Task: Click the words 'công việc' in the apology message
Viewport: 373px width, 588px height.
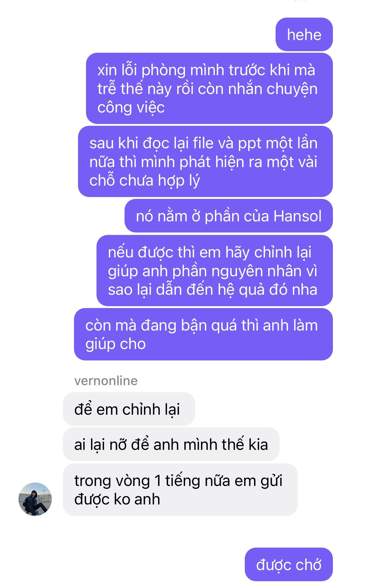Action: 131,108
